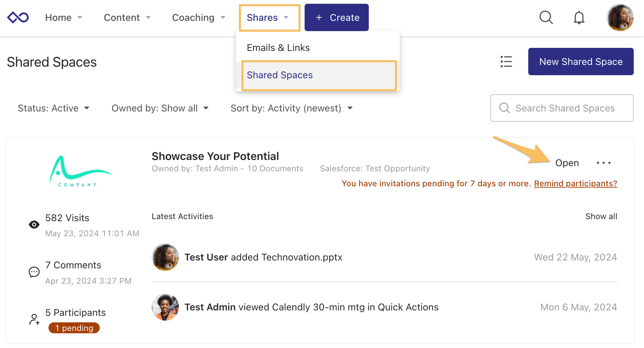Open the Showcase Your Potential space

(x=567, y=163)
